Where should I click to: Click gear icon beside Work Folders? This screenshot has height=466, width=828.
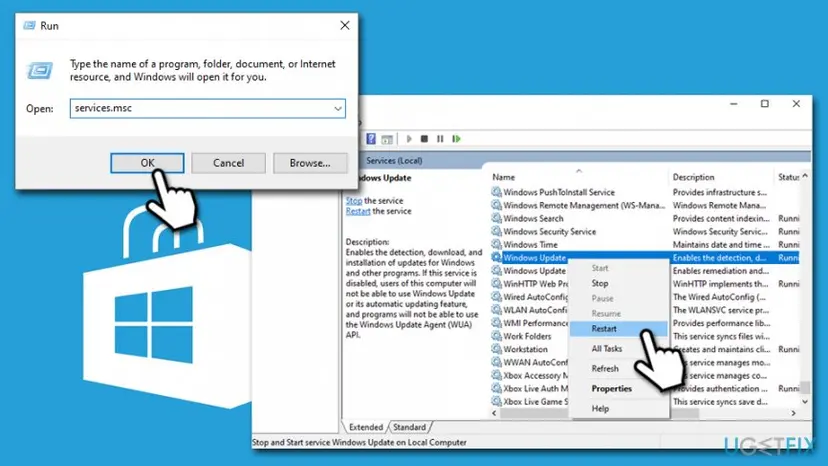pos(496,335)
